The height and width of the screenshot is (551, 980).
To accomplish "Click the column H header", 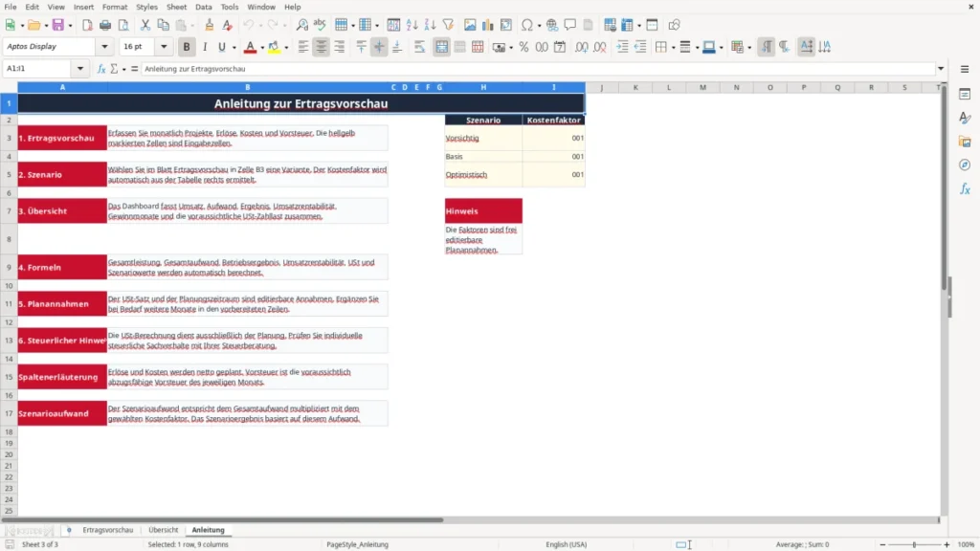I will 483,87.
